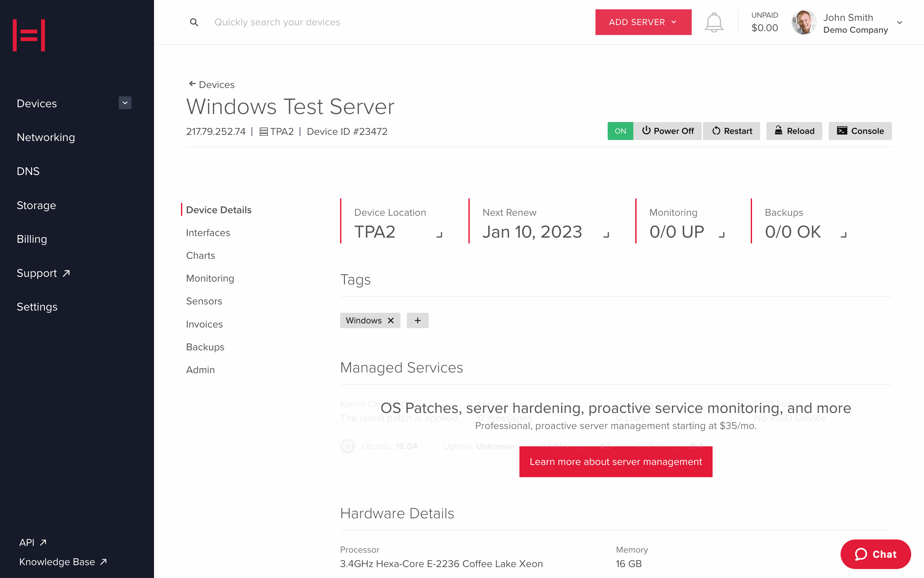Open the Monitoring side tab
Viewport: 924px width, 578px height.
tap(210, 278)
